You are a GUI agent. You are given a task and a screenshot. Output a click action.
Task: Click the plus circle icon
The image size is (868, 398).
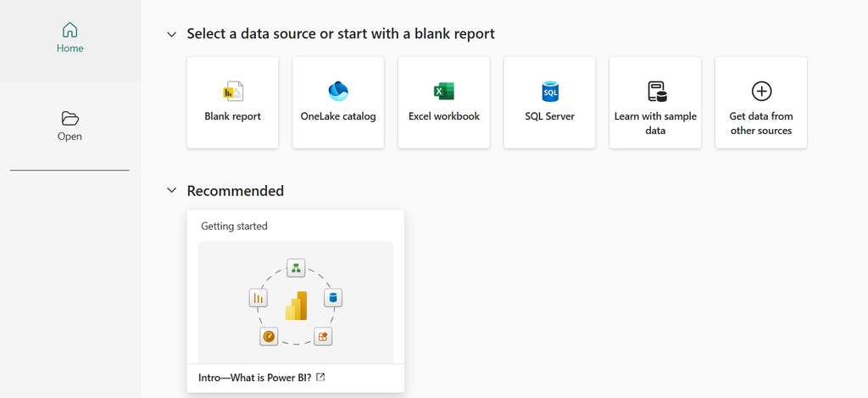pyautogui.click(x=761, y=91)
